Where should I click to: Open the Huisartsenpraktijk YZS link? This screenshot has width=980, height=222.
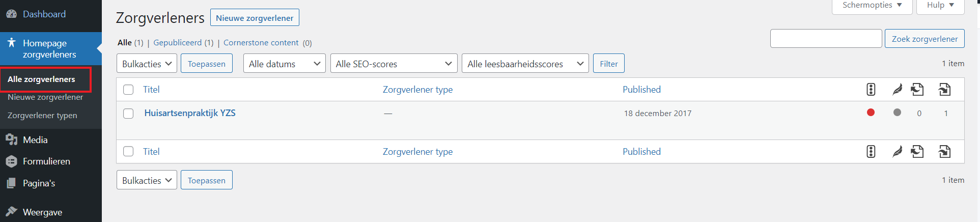click(190, 113)
